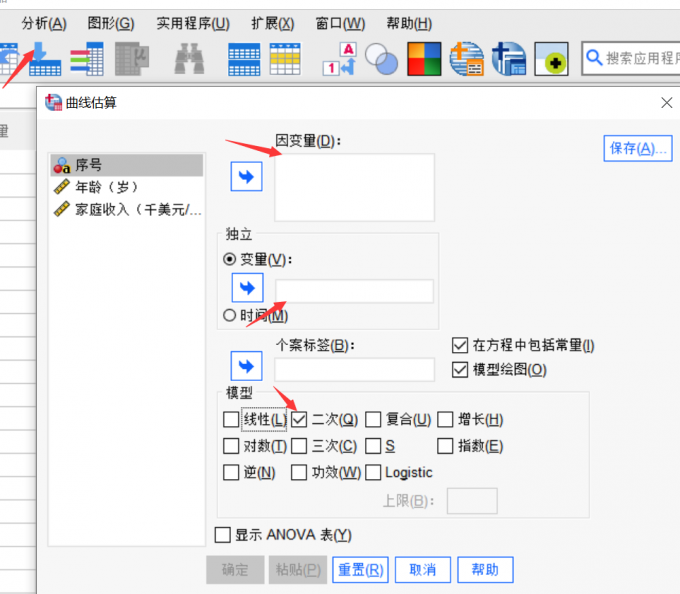
Task: Click the globe with blue table icon
Action: (x=509, y=59)
